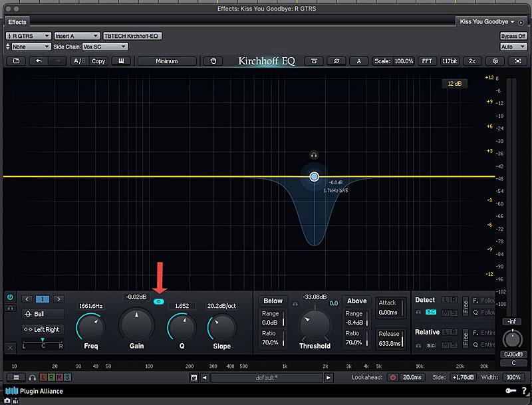Click the Gain knob
532x405 pixels.
(136, 326)
